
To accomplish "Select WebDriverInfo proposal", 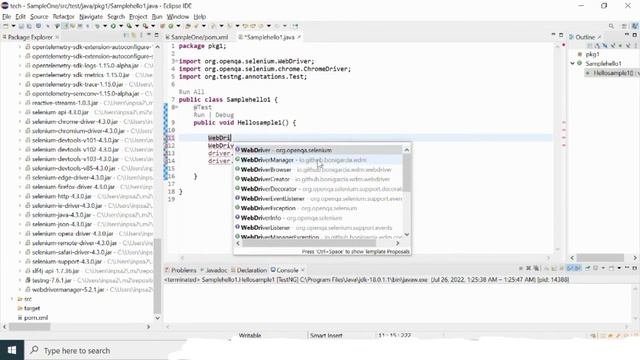I will pos(318,218).
